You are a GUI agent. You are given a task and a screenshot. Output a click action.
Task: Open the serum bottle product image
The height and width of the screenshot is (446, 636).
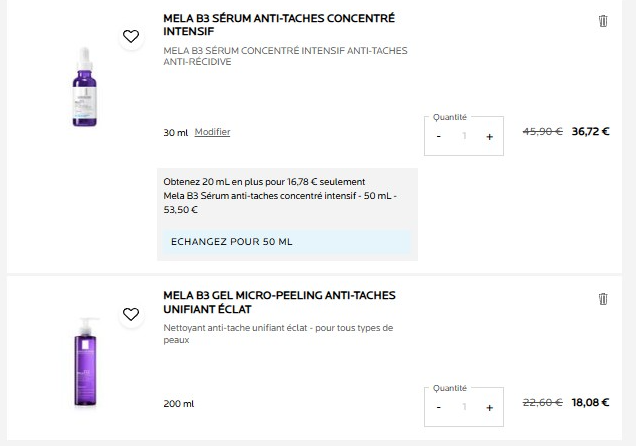(84, 87)
